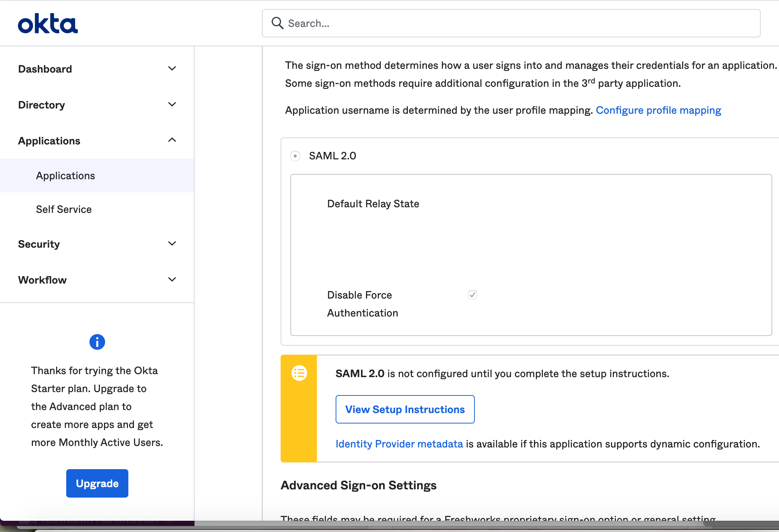
Task: Click the Security sidebar label
Action: coord(39,244)
